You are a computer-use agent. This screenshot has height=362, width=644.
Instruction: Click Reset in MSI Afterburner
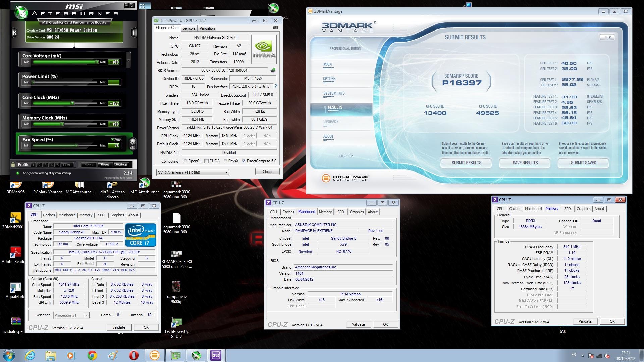(105, 165)
